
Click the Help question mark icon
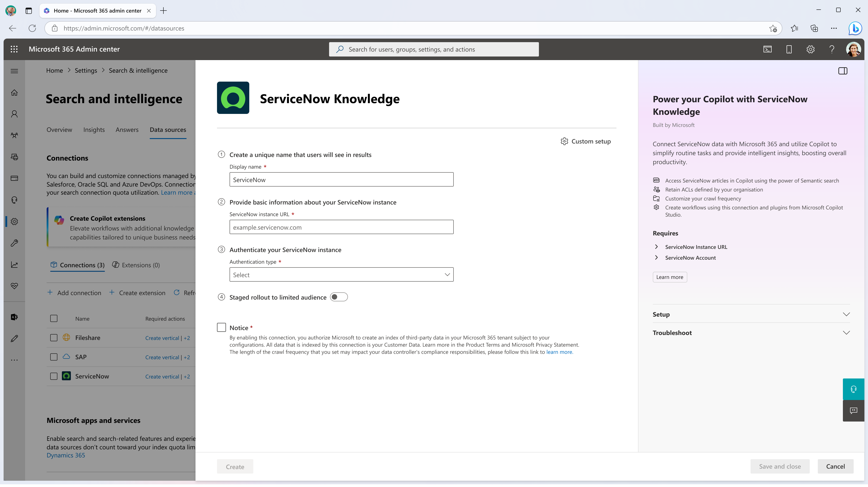(832, 49)
